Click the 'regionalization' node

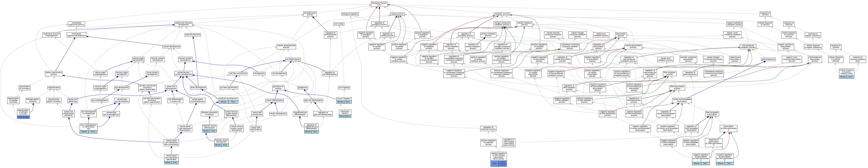tap(54, 88)
